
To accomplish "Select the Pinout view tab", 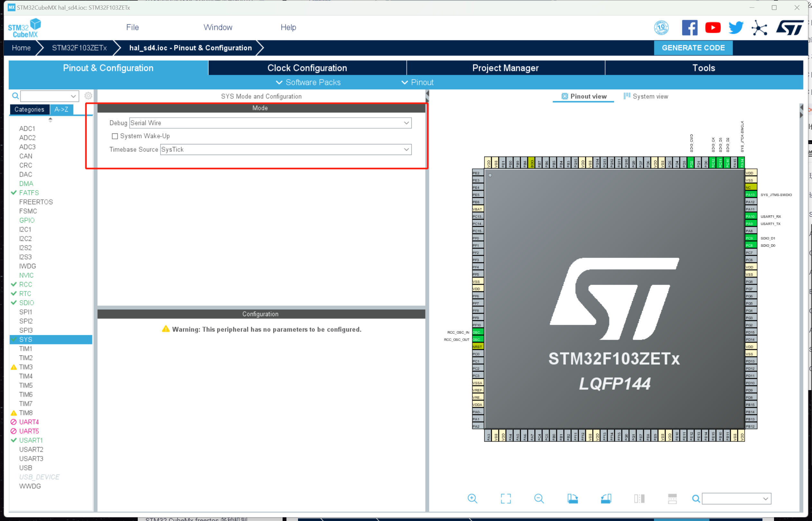I will 583,96.
